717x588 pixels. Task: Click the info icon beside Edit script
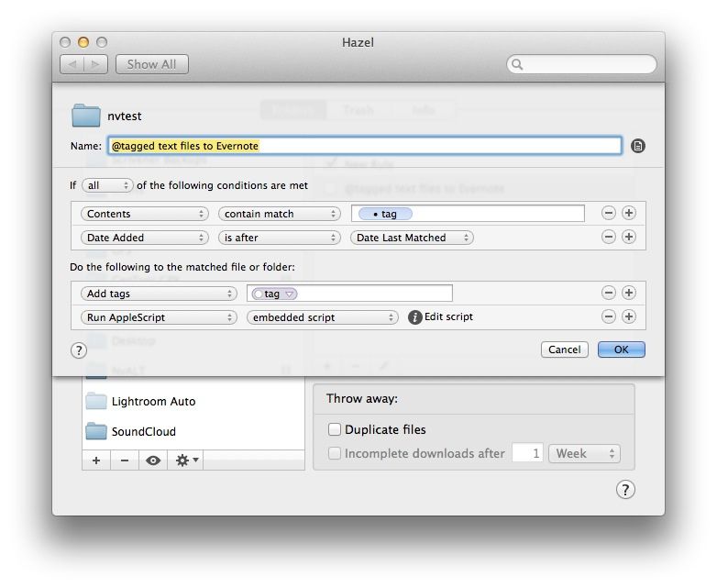click(x=414, y=317)
